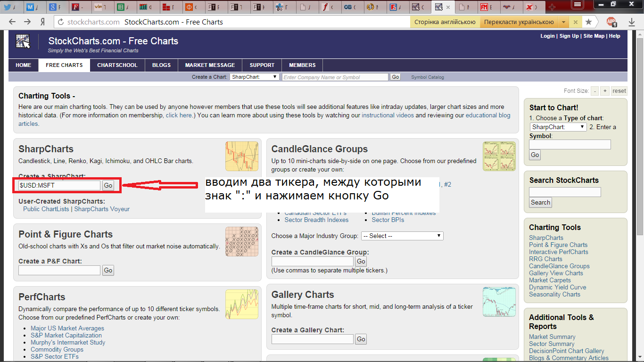Click the Login link
The width and height of the screenshot is (644, 362).
tap(547, 36)
